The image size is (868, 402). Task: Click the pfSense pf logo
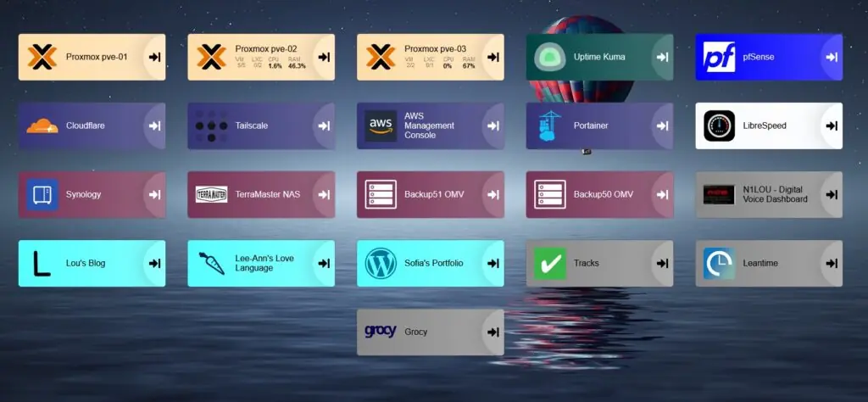(x=719, y=57)
